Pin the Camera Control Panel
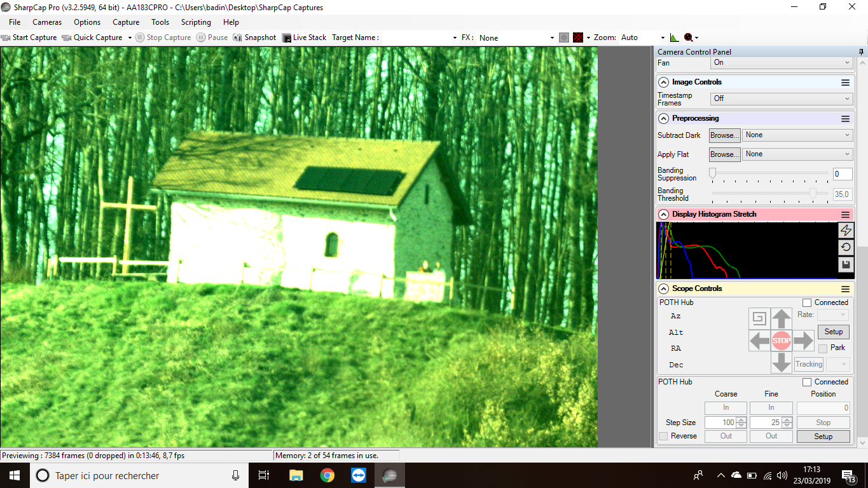Viewport: 868px width, 488px height. 862,51
